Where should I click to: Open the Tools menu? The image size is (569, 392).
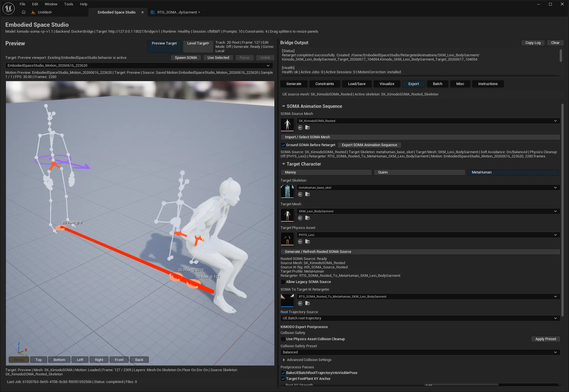tap(68, 4)
